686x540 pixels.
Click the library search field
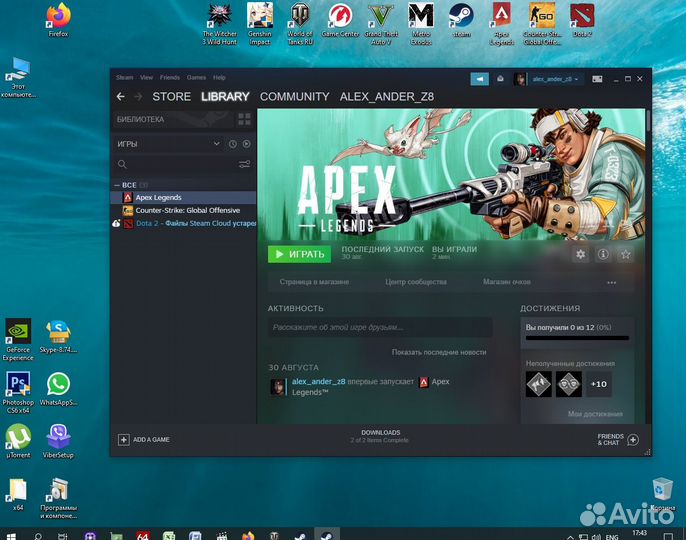pos(177,165)
